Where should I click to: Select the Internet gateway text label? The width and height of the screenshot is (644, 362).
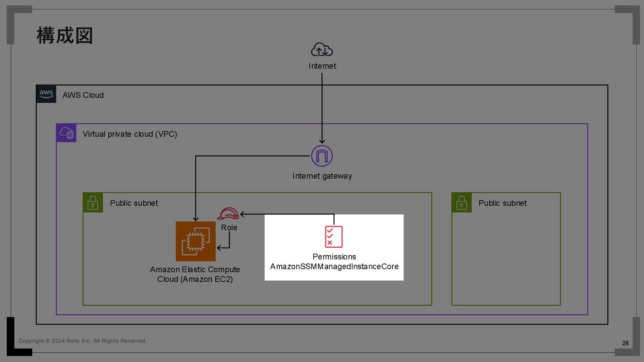click(x=322, y=176)
